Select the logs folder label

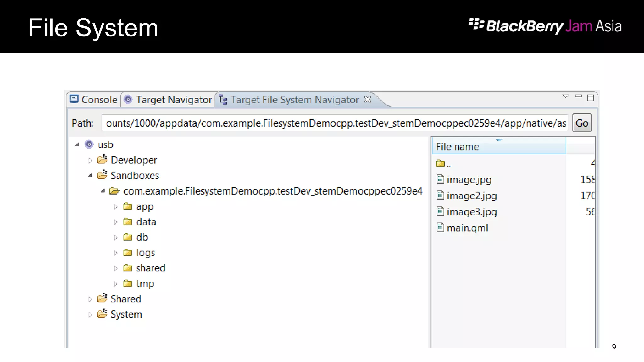(145, 253)
